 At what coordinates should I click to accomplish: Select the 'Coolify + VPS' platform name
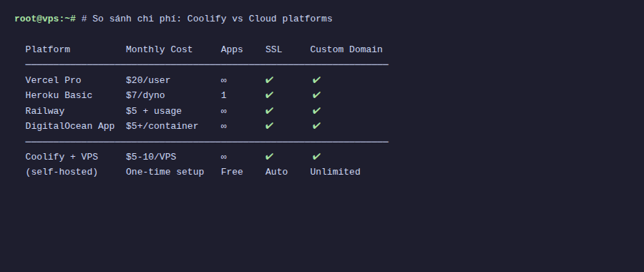pos(62,157)
